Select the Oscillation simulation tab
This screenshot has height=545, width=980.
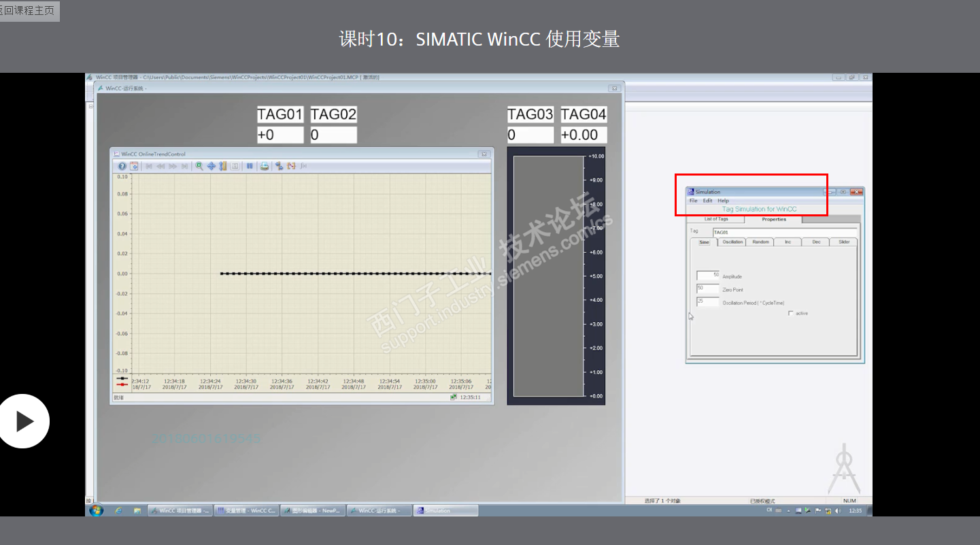tap(732, 242)
